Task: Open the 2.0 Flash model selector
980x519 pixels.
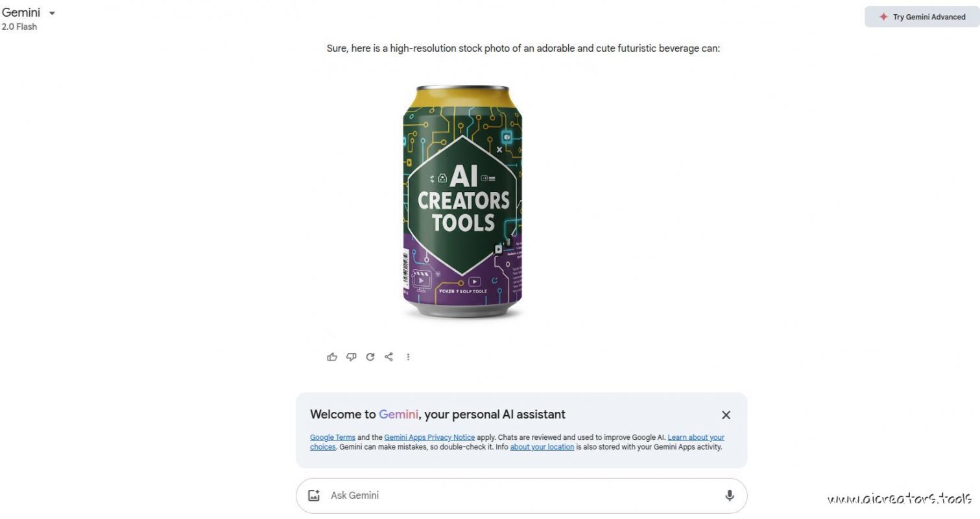Action: (x=19, y=27)
